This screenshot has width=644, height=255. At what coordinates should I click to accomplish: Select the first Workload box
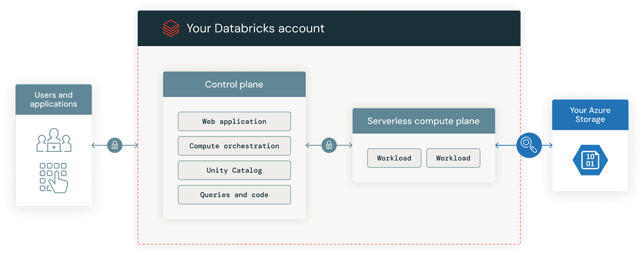click(x=394, y=158)
